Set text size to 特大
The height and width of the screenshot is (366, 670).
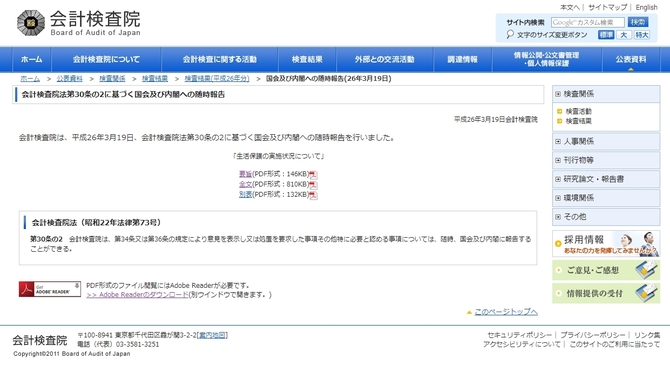[x=641, y=35]
